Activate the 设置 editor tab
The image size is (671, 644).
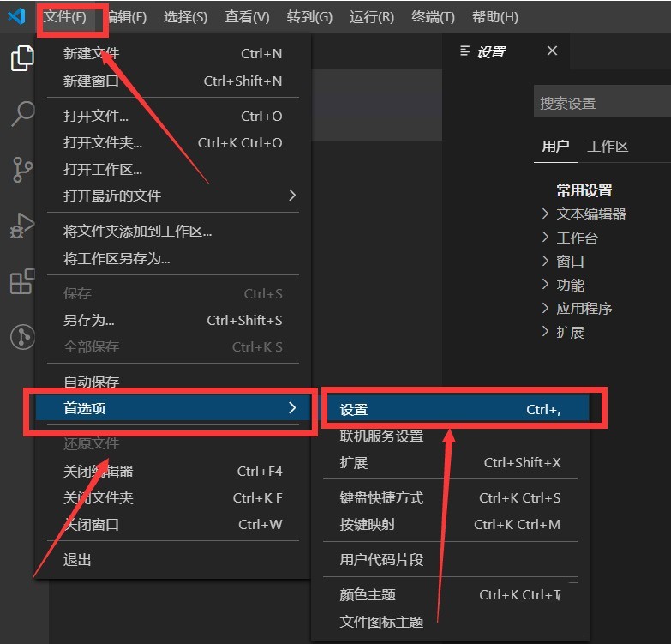coord(506,51)
